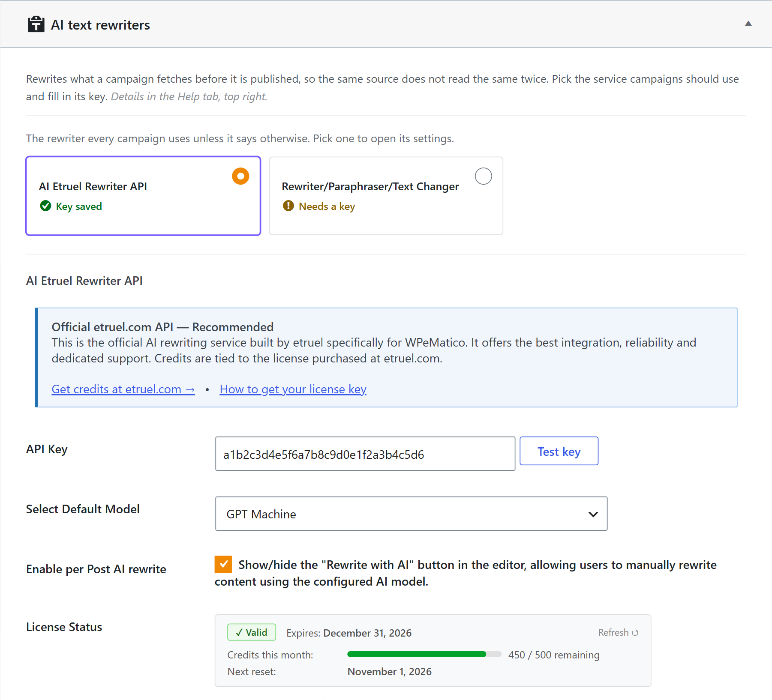
Task: Click the 450 / 500 remaining text
Action: pos(554,655)
